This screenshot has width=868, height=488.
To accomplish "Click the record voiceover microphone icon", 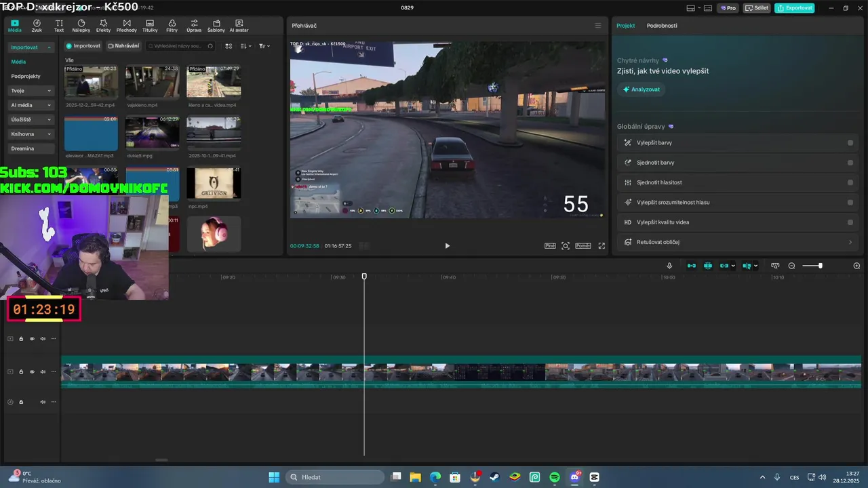I will pos(669,266).
